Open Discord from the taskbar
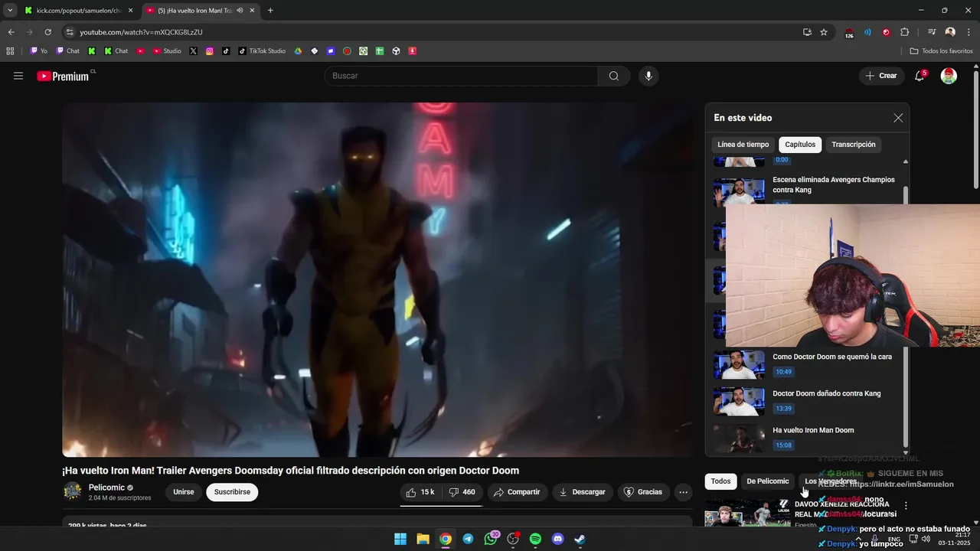 pyautogui.click(x=558, y=539)
